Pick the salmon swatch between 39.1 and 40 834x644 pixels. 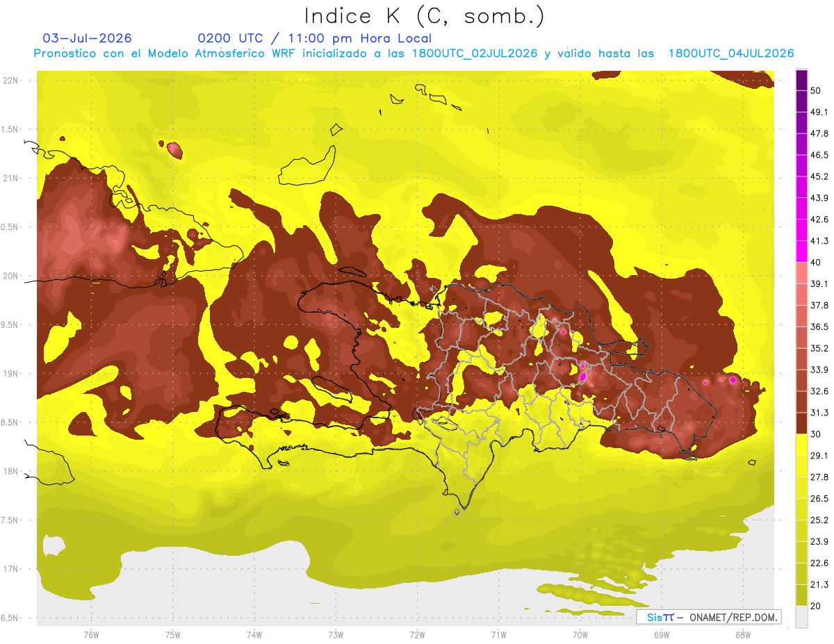pyautogui.click(x=801, y=272)
